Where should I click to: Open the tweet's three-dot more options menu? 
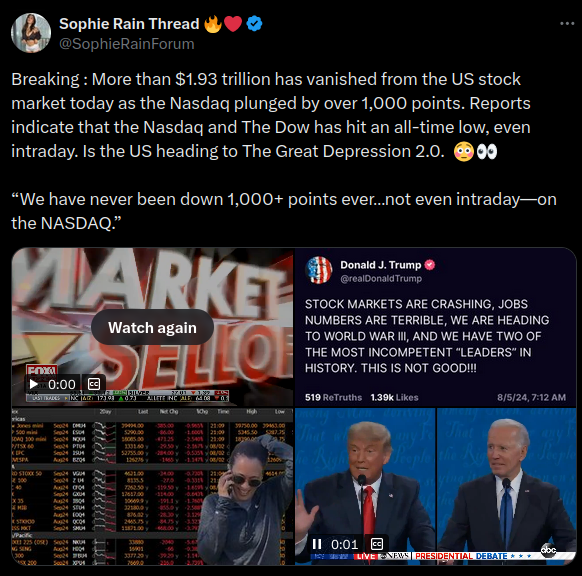click(x=567, y=24)
